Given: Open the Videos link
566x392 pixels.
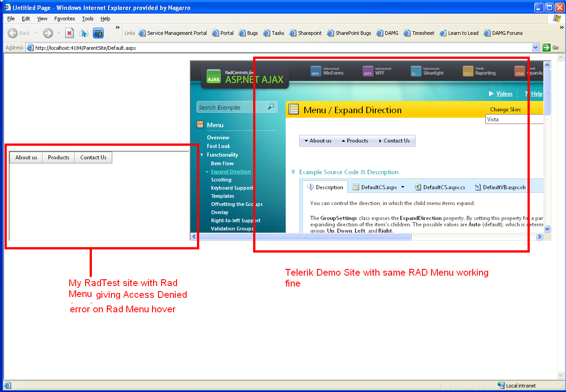Looking at the screenshot, I should (504, 94).
